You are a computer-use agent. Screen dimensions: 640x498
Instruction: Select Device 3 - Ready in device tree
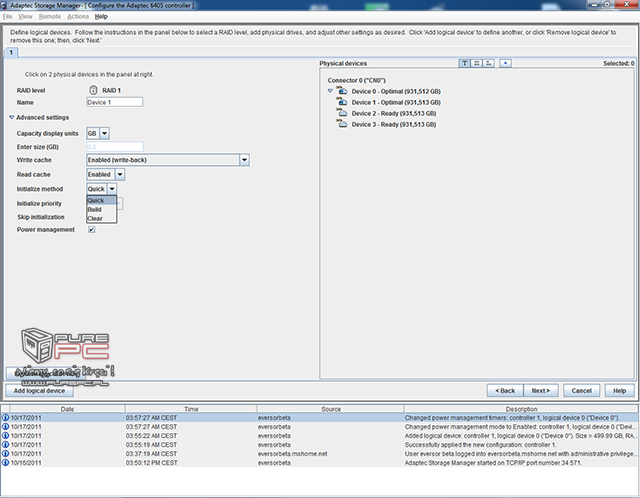pos(394,124)
